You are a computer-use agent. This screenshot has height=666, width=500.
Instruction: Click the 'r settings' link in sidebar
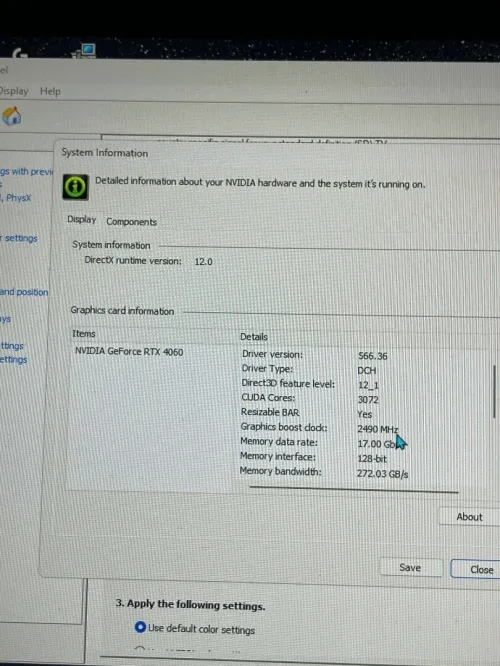coord(19,238)
